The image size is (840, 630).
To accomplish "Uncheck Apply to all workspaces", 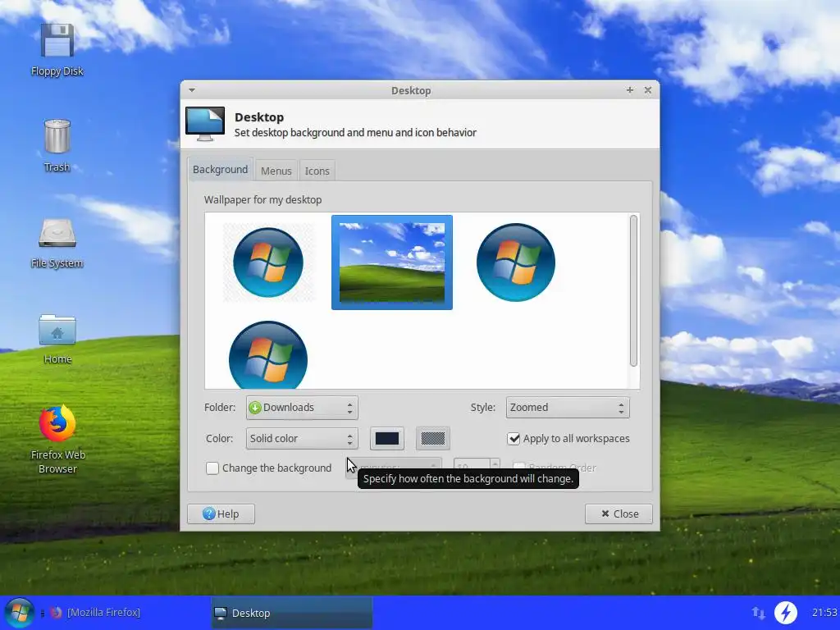I will point(514,438).
